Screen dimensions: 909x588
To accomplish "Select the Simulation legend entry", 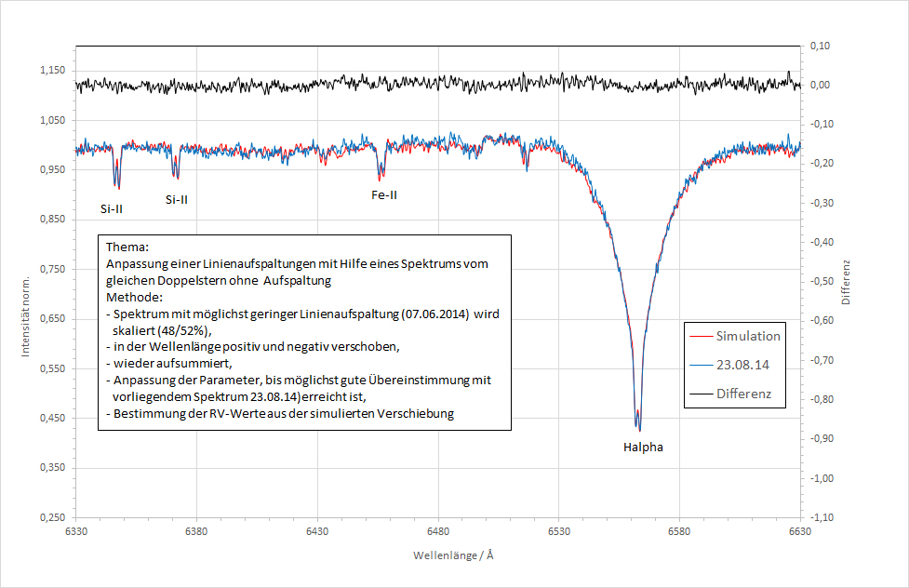I will pyautogui.click(x=748, y=336).
